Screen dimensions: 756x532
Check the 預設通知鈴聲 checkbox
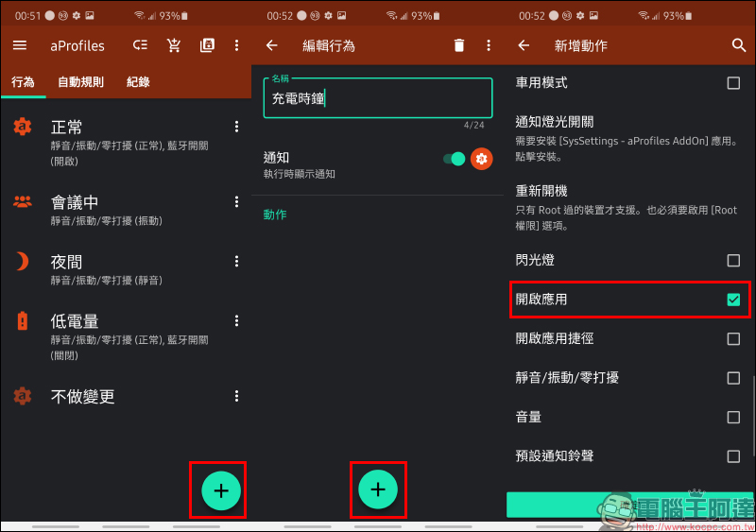[733, 456]
